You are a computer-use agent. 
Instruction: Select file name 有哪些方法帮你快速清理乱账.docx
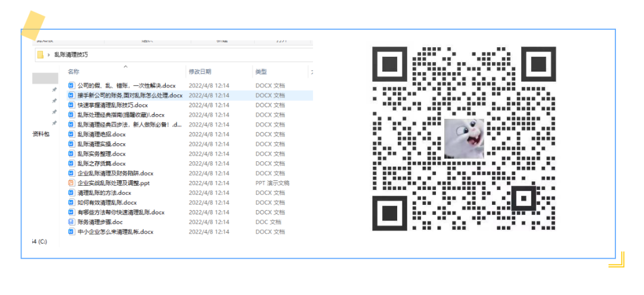point(120,213)
